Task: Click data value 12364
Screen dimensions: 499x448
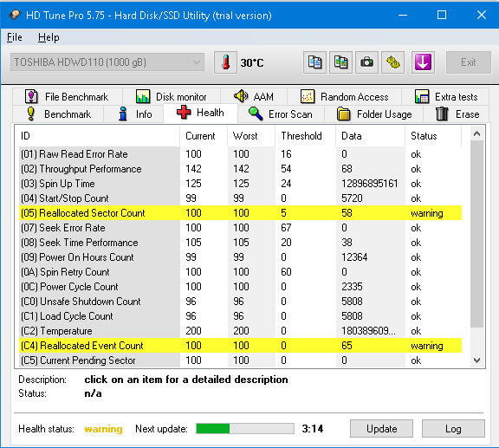Action: pos(354,257)
